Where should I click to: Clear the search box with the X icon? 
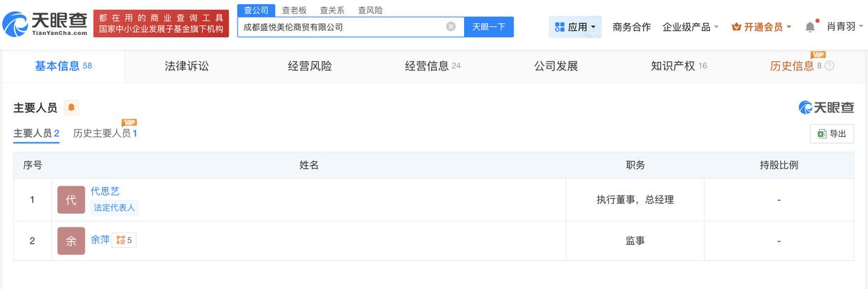point(451,27)
